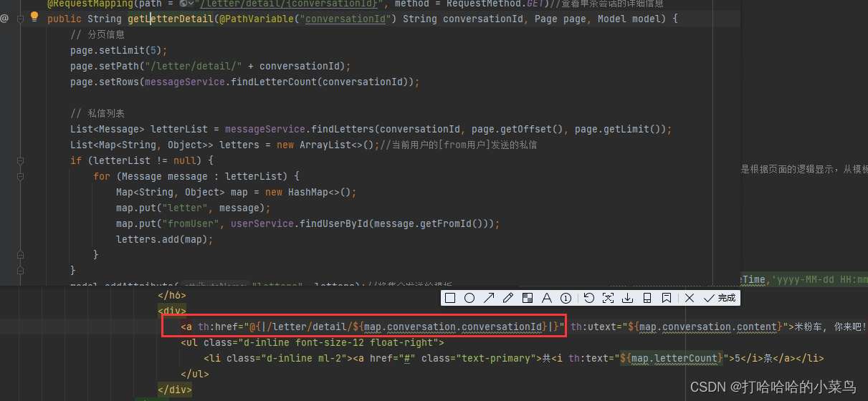This screenshot has width=868, height=401.
Task: Click map.conversation.conversationId expression
Action: coord(454,327)
